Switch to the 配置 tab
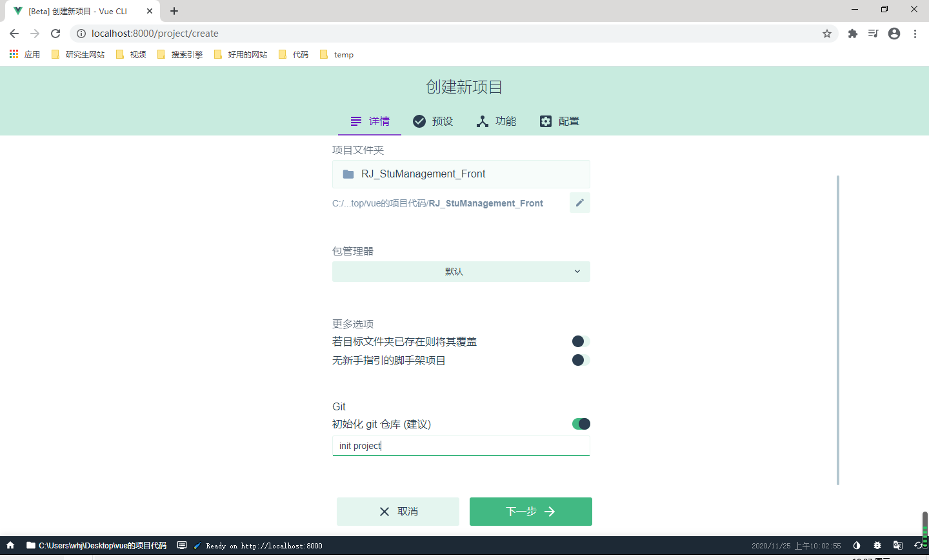This screenshot has width=929, height=560. point(559,121)
